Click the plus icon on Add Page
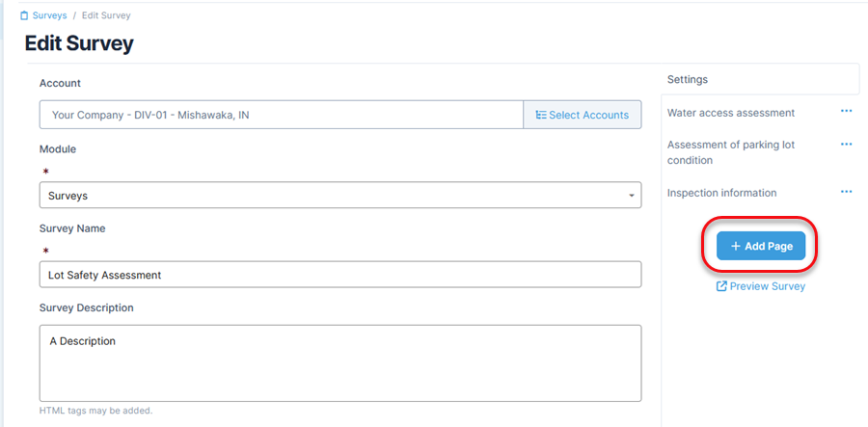This screenshot has height=427, width=868. point(736,246)
